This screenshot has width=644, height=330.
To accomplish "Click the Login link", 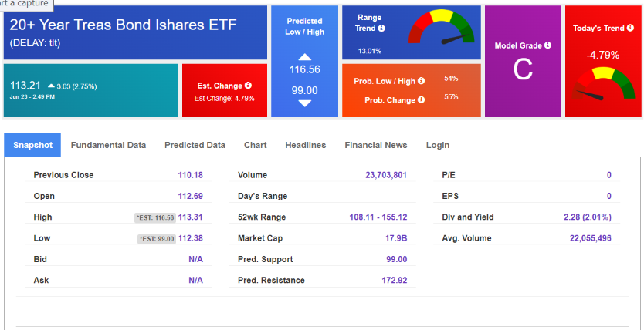I will (x=437, y=145).
